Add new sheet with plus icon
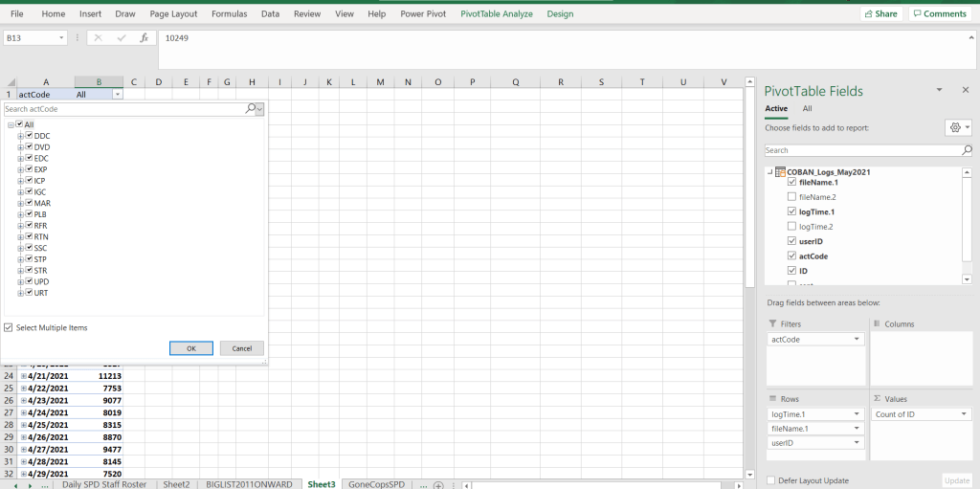Image resolution: width=980 pixels, height=489 pixels. pos(438,485)
